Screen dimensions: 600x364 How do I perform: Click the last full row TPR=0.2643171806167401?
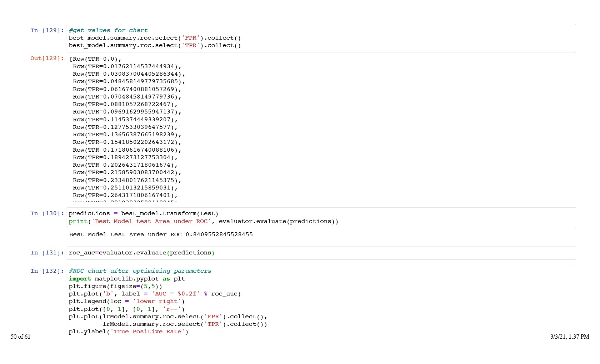click(x=125, y=195)
